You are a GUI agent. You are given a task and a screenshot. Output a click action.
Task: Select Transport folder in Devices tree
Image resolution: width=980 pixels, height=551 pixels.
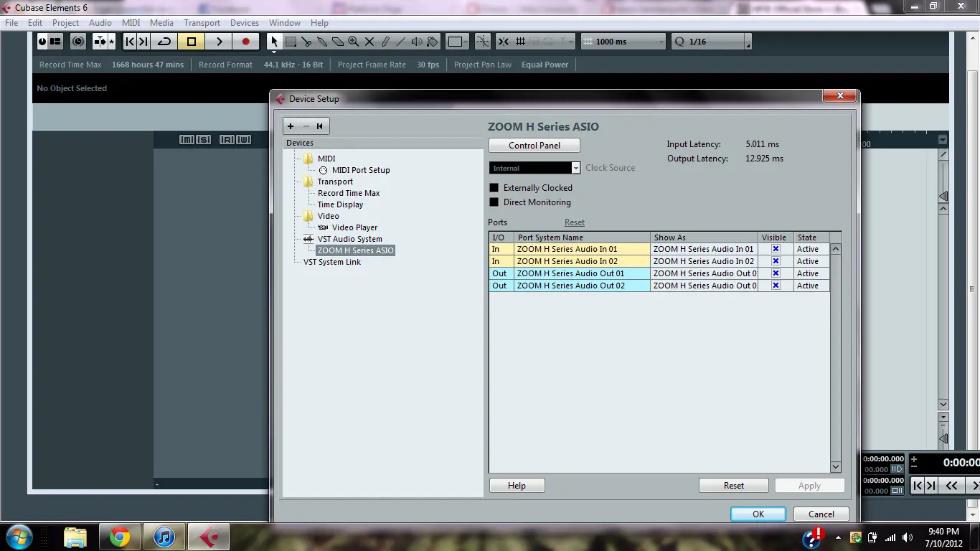335,182
